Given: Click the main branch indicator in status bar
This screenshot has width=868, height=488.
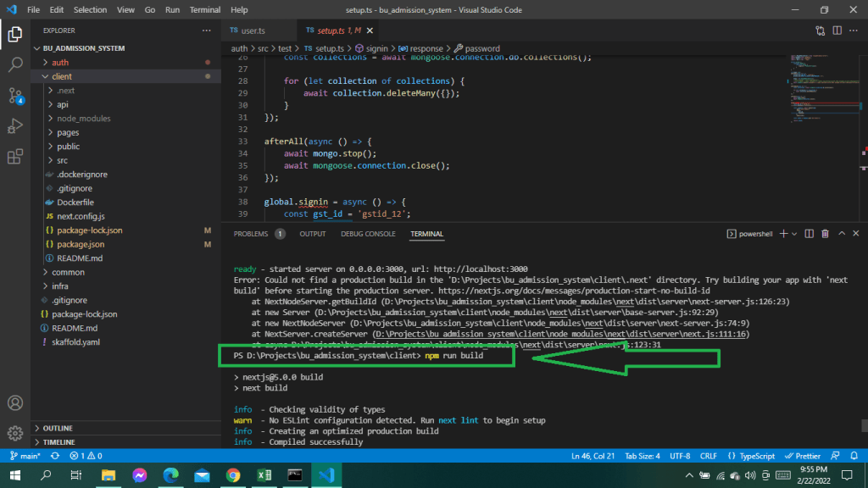Looking at the screenshot, I should 25,456.
